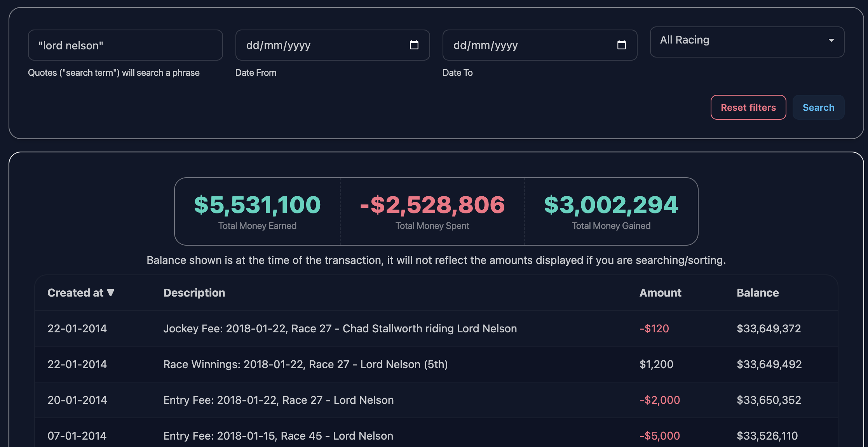Focus the "lord nelson" search field
Viewport: 868px width, 447px height.
pos(125,45)
